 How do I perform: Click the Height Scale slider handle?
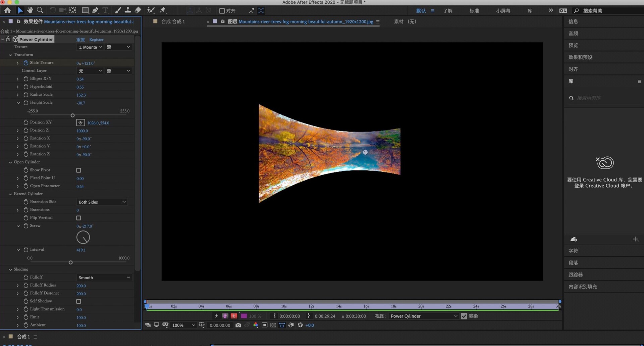[72, 115]
